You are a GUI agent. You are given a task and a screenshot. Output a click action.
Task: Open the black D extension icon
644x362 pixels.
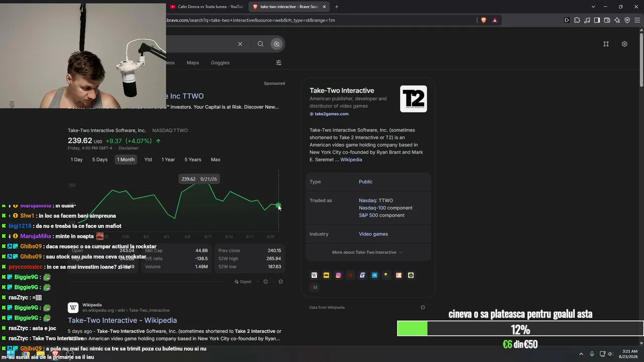click(567, 20)
